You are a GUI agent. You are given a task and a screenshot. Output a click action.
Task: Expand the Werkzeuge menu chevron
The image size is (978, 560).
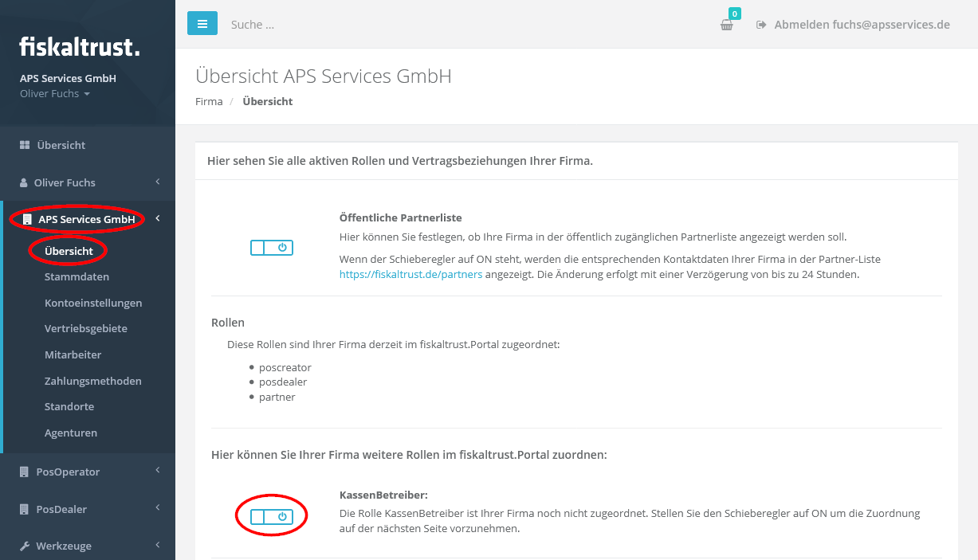pyautogui.click(x=158, y=545)
